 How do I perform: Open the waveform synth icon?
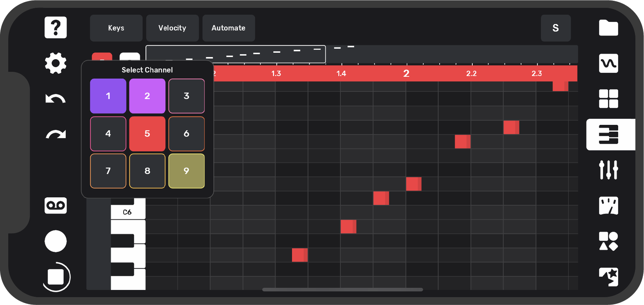coord(608,63)
